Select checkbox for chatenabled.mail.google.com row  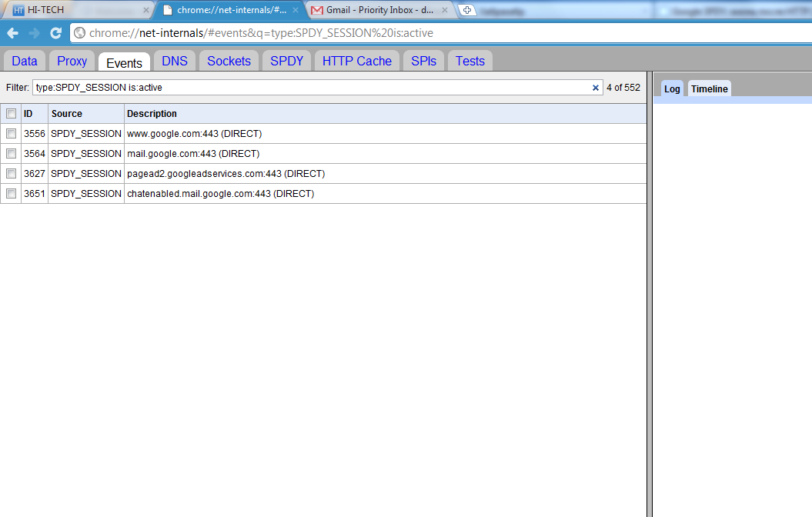click(11, 194)
